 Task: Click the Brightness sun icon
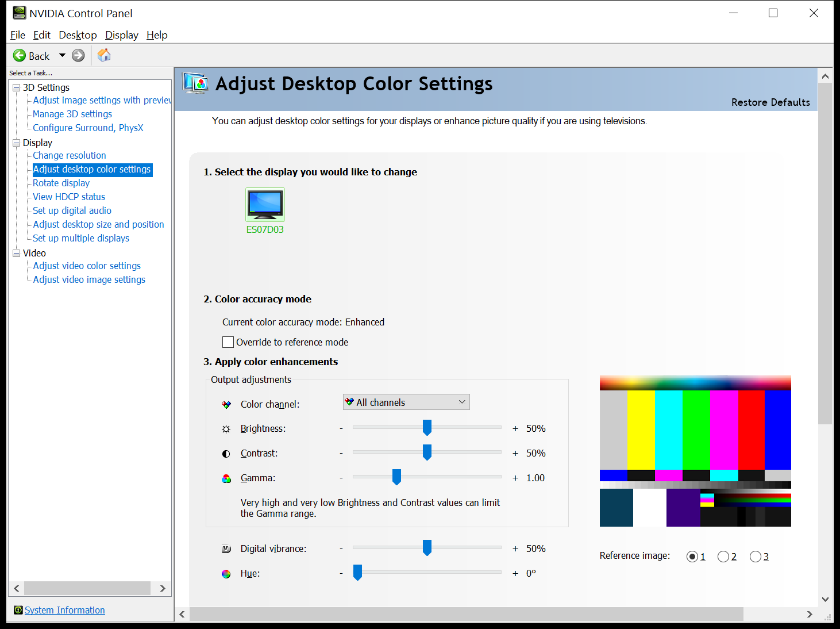tap(226, 429)
